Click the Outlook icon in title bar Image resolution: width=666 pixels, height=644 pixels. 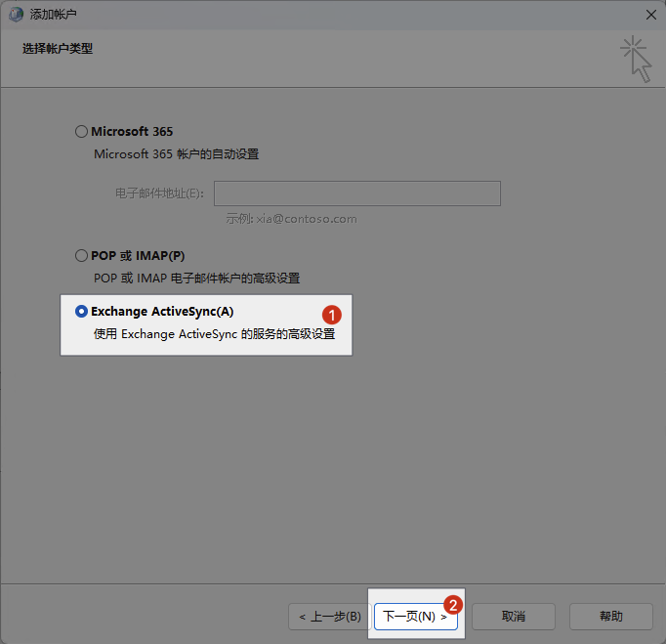[16, 15]
